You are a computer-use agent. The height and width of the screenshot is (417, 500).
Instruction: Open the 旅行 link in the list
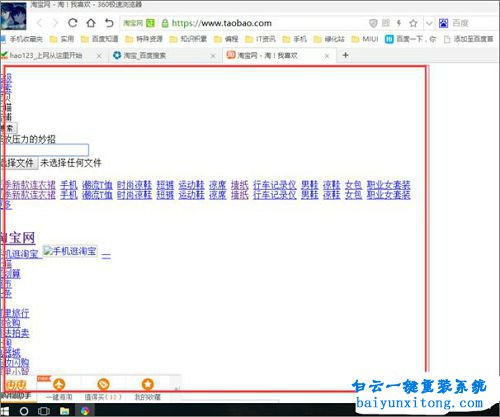(x=15, y=313)
